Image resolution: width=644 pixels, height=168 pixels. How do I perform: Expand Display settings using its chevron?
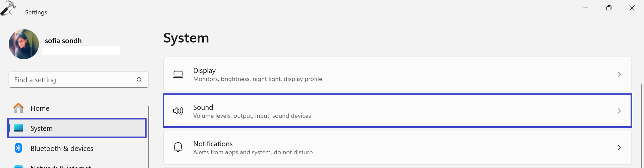click(x=619, y=74)
